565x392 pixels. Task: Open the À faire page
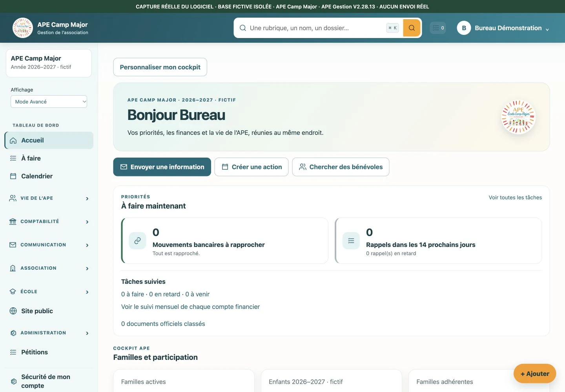pyautogui.click(x=49, y=158)
